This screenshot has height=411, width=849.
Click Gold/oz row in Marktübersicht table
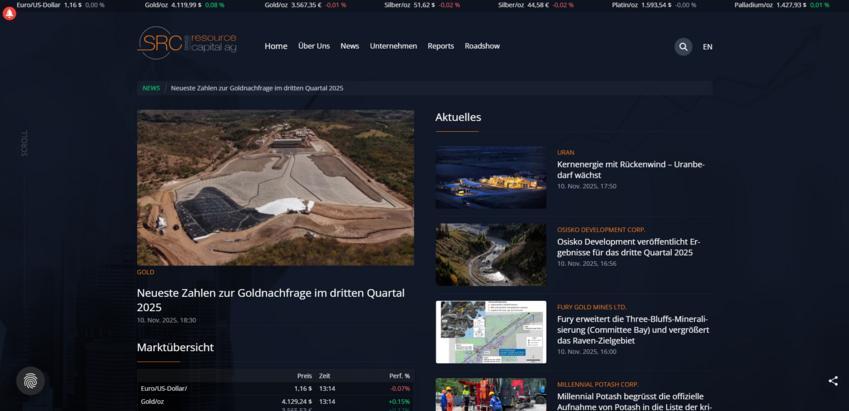[x=275, y=402]
